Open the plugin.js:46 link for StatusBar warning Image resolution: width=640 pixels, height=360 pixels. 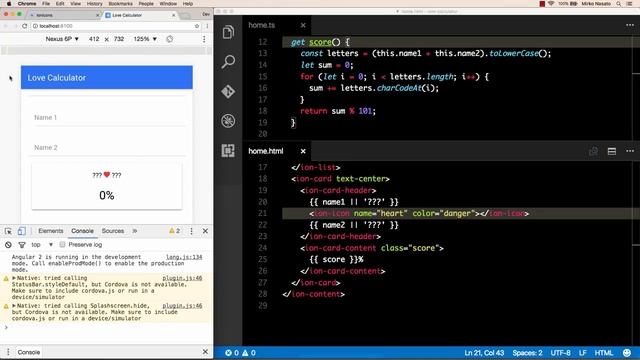click(182, 278)
